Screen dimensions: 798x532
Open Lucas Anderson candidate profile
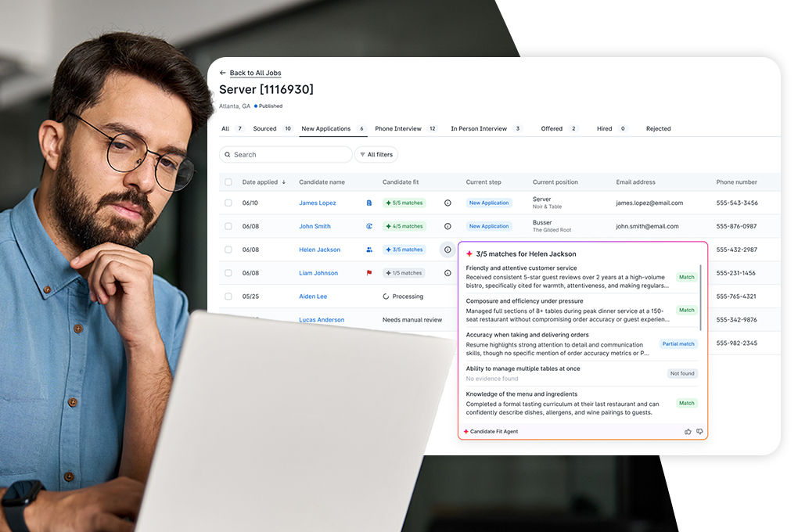[x=322, y=320]
